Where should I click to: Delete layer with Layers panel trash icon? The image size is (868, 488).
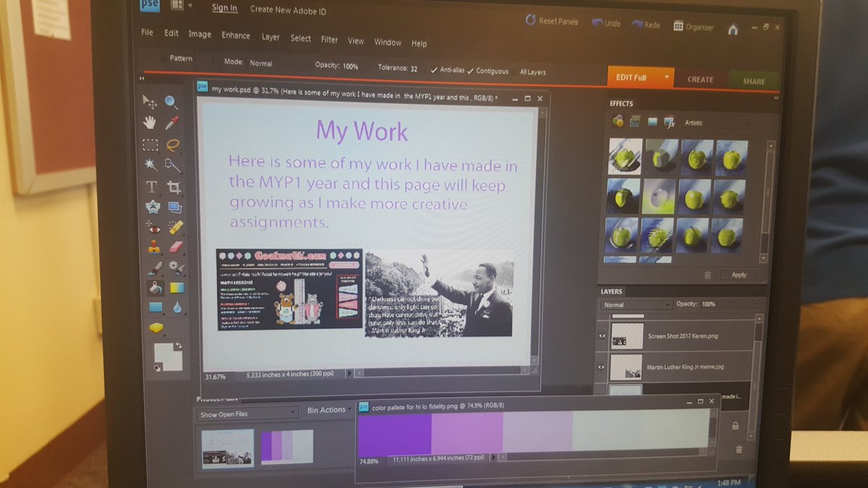click(739, 449)
